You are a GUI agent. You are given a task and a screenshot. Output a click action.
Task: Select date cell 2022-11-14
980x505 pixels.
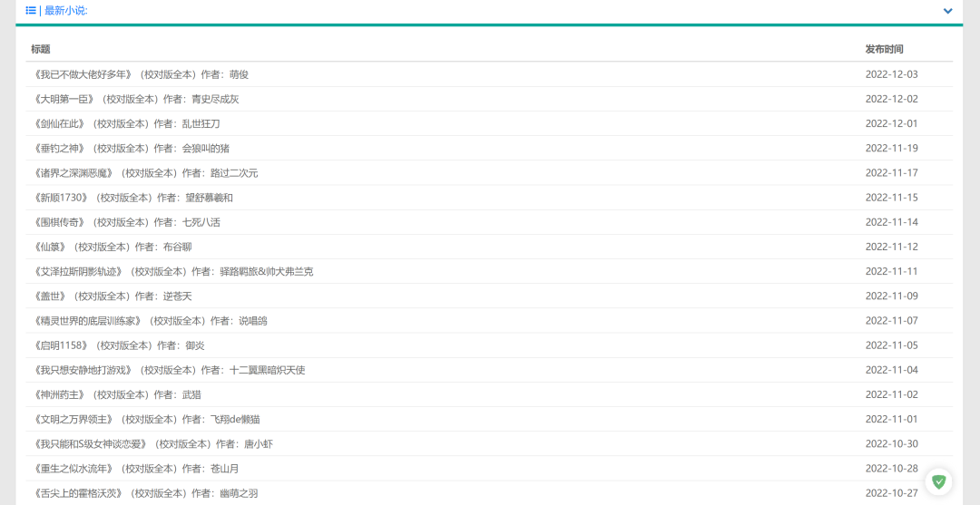click(x=892, y=222)
